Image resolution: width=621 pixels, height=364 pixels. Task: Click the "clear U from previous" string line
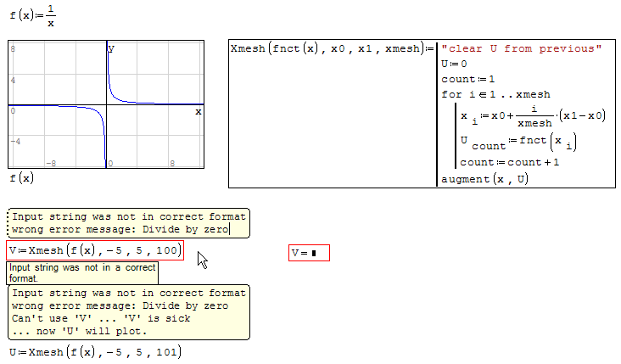click(521, 49)
